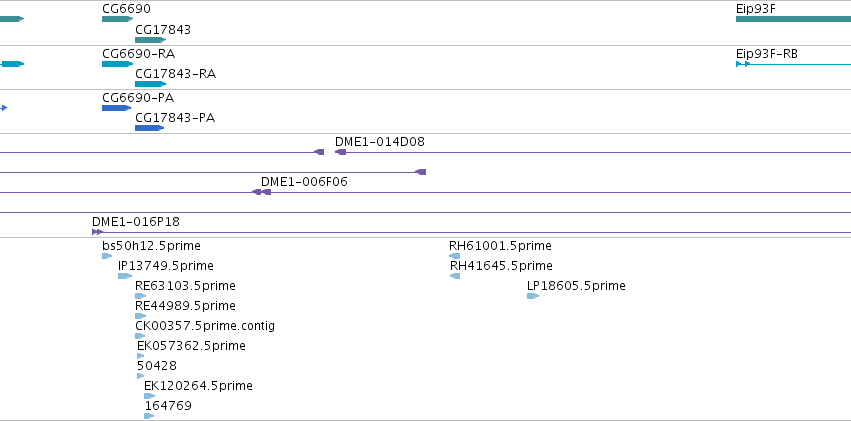The height and width of the screenshot is (421, 851).
Task: Select the CG17843-RA transcript arrow
Action: [x=150, y=84]
